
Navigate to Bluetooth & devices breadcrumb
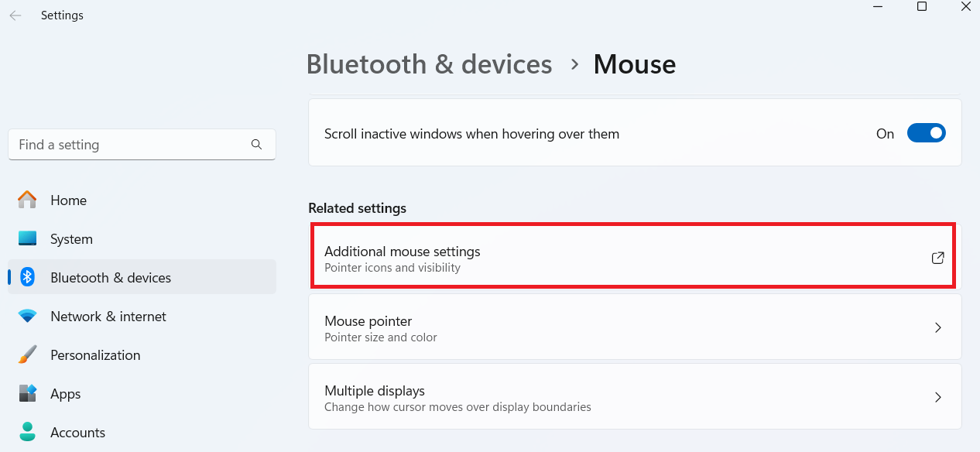[x=429, y=63]
